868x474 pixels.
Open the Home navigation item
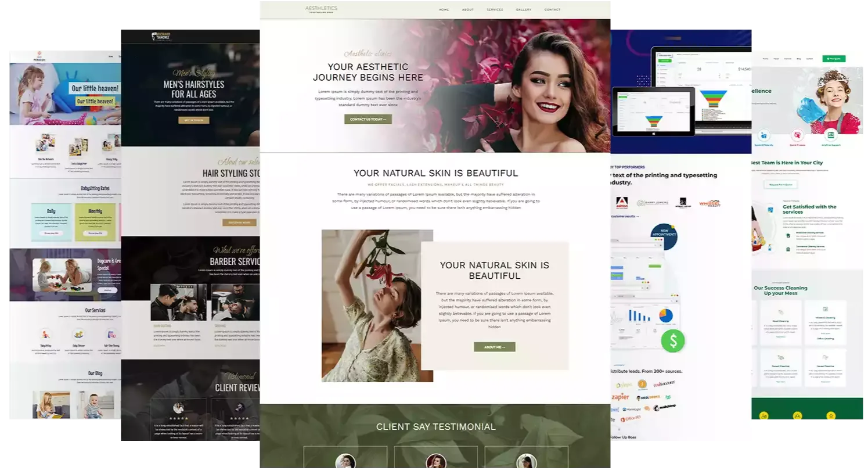tap(444, 10)
